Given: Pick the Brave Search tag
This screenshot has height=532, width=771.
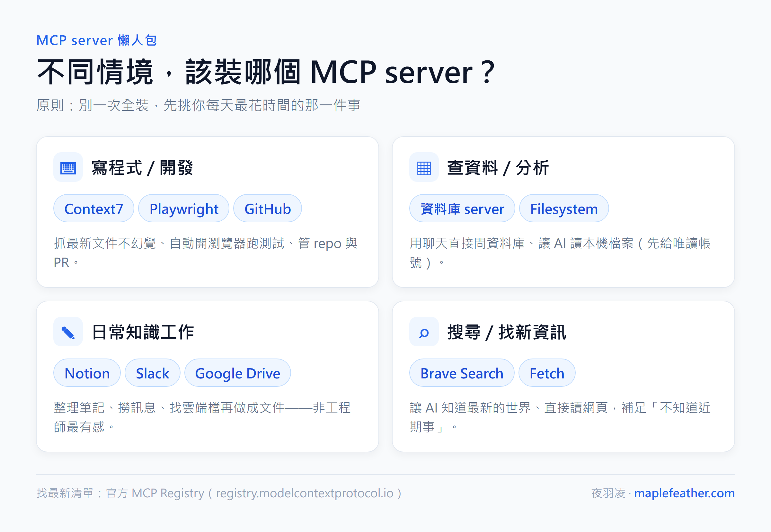Looking at the screenshot, I should click(462, 373).
